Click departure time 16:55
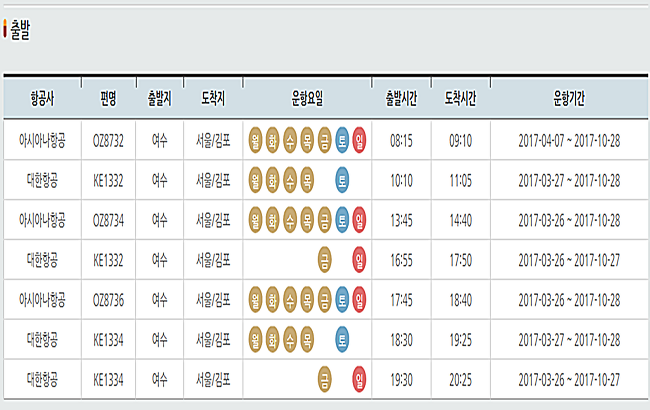The image size is (650, 410). pos(401,260)
